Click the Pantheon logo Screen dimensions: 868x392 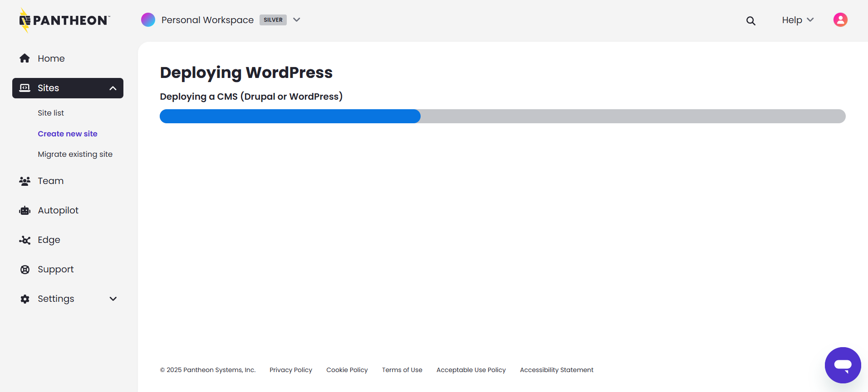pos(64,20)
